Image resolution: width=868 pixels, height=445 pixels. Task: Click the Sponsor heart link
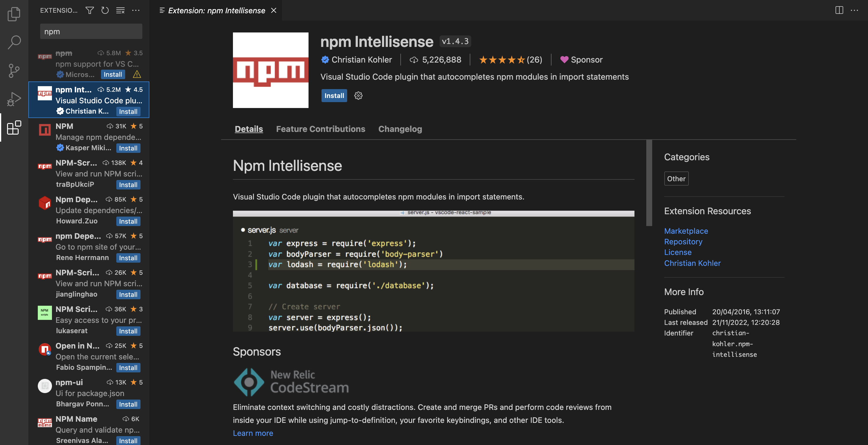[x=581, y=60]
